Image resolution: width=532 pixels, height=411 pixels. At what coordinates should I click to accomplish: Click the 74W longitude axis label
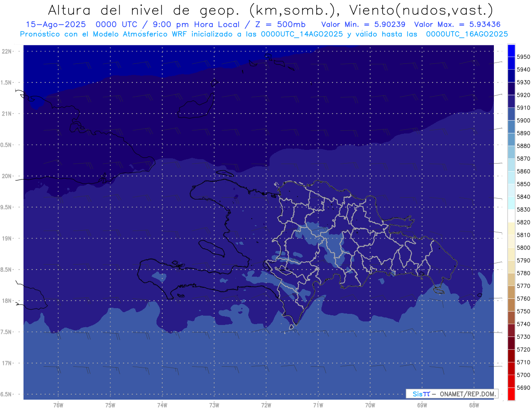[x=162, y=405]
